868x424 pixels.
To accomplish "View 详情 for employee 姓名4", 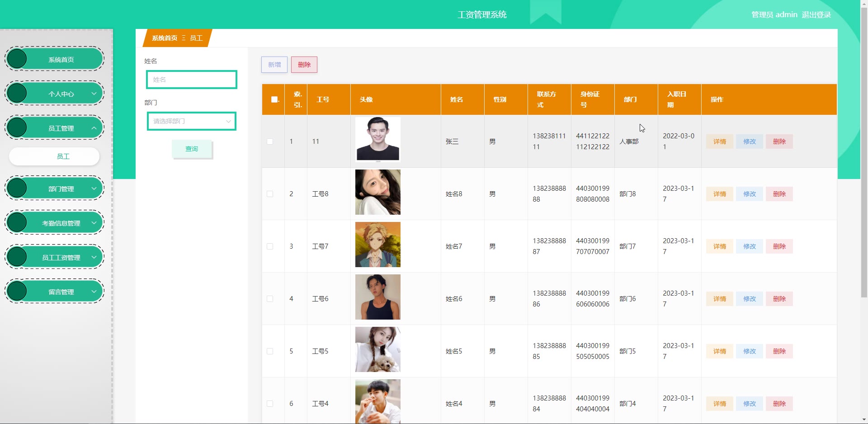I will (720, 404).
